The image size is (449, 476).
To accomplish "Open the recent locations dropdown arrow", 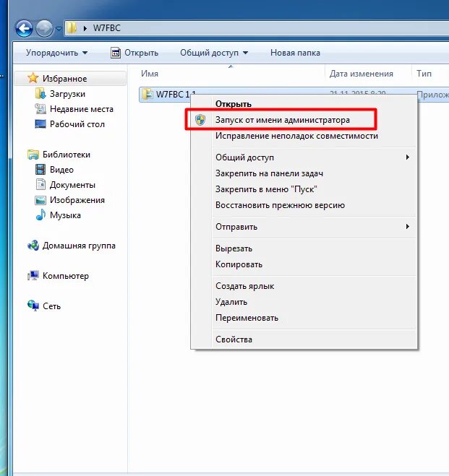I will pos(59,29).
